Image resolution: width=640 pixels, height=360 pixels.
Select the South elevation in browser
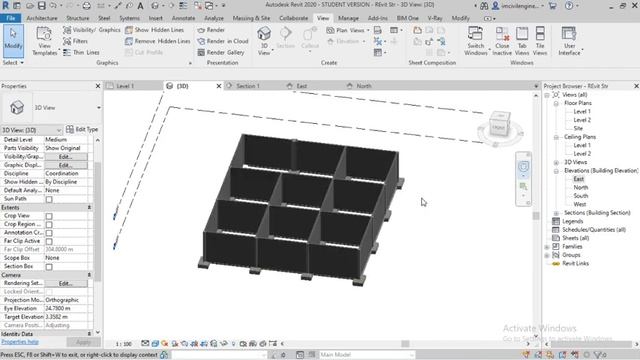tap(581, 196)
